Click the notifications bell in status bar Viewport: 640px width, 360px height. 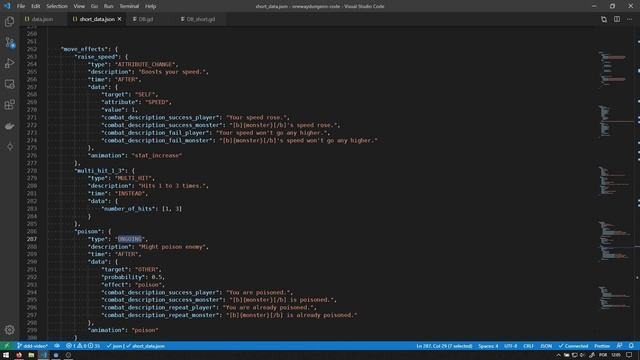631,346
